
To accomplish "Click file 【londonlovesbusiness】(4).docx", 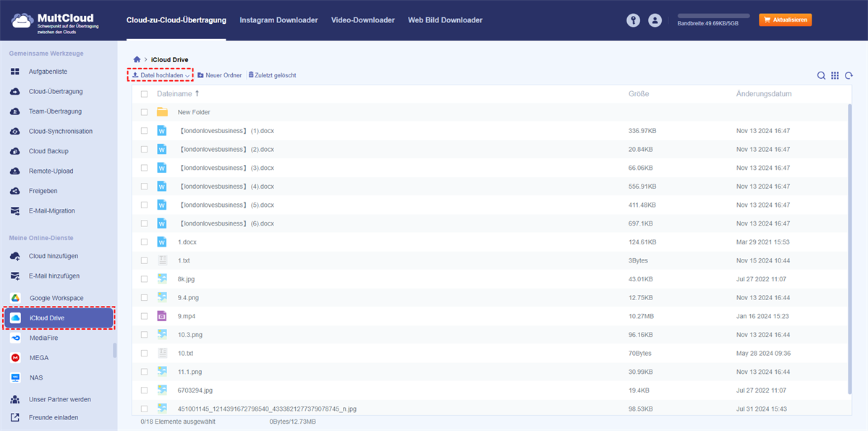I will coord(226,187).
